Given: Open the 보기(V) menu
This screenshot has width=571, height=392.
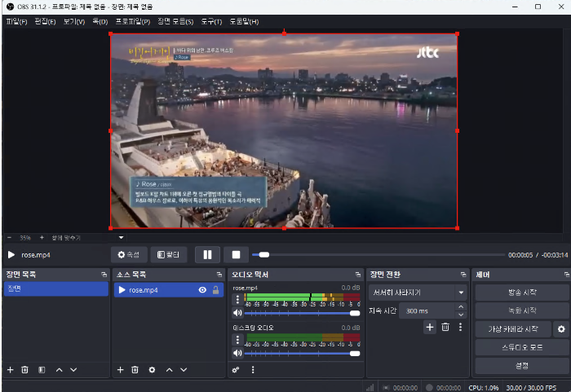Looking at the screenshot, I should 74,21.
